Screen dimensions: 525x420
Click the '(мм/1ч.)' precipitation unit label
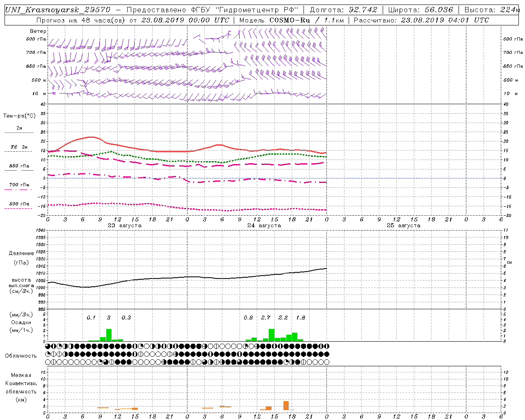pos(21,330)
